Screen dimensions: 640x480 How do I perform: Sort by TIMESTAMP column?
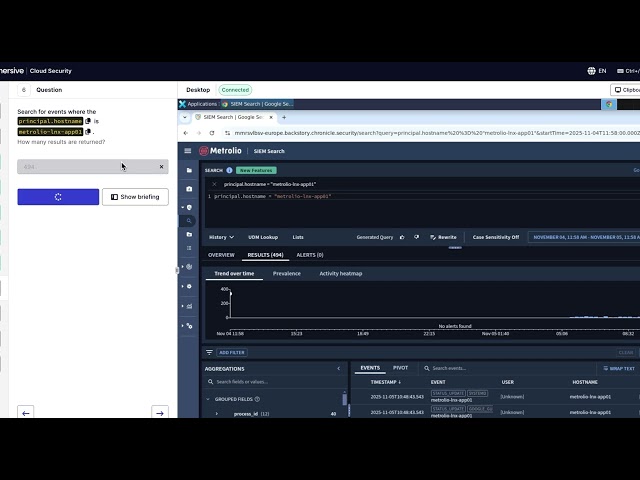coord(385,382)
